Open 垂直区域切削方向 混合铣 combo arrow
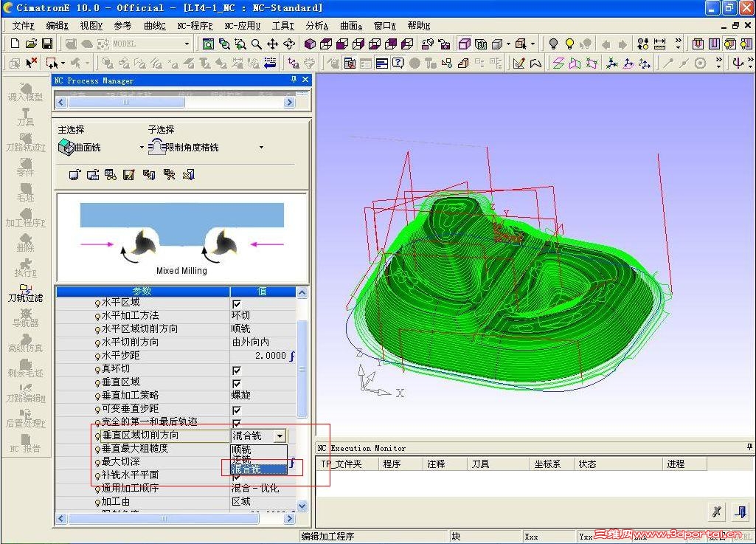The width and height of the screenshot is (756, 544). pyautogui.click(x=280, y=436)
